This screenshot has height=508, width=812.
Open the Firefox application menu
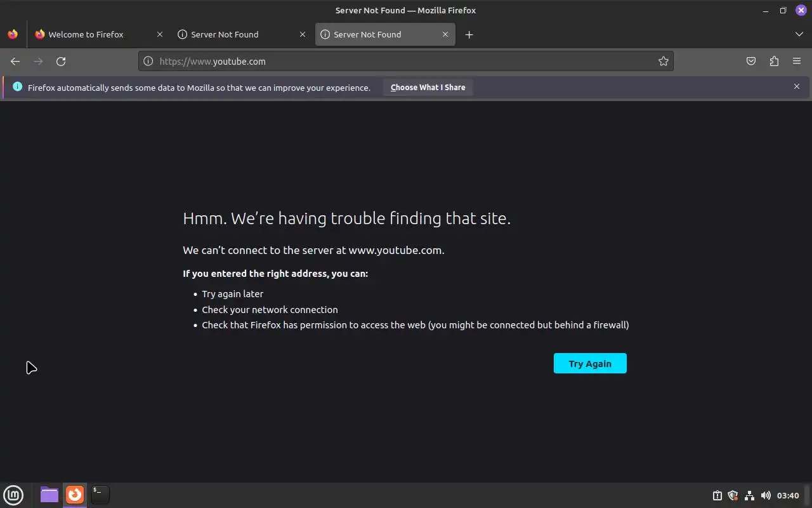pos(797,61)
